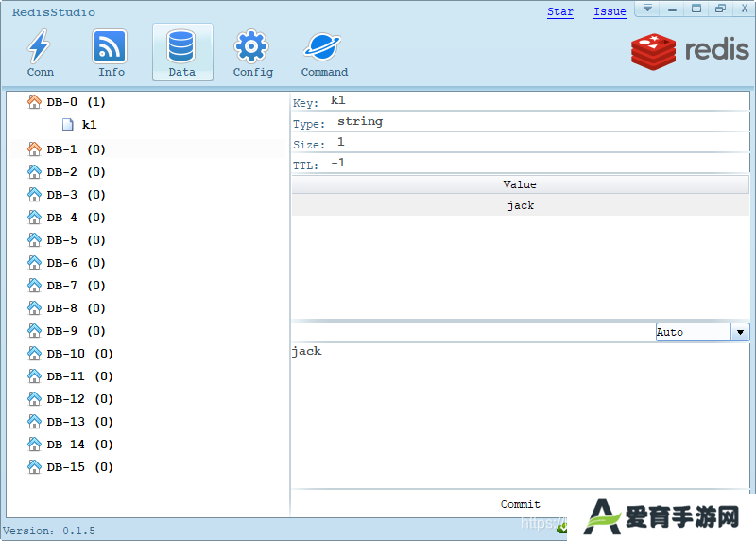This screenshot has width=756, height=541.
Task: Click the DB-9 house icon
Action: click(x=34, y=331)
